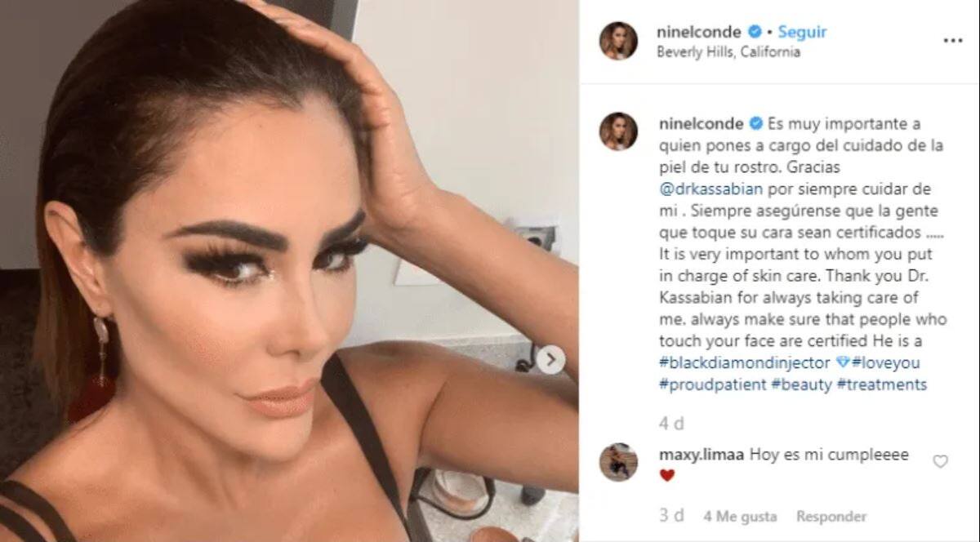The image size is (980, 542).
Task: Click the verified badge in header
Action: [755, 32]
